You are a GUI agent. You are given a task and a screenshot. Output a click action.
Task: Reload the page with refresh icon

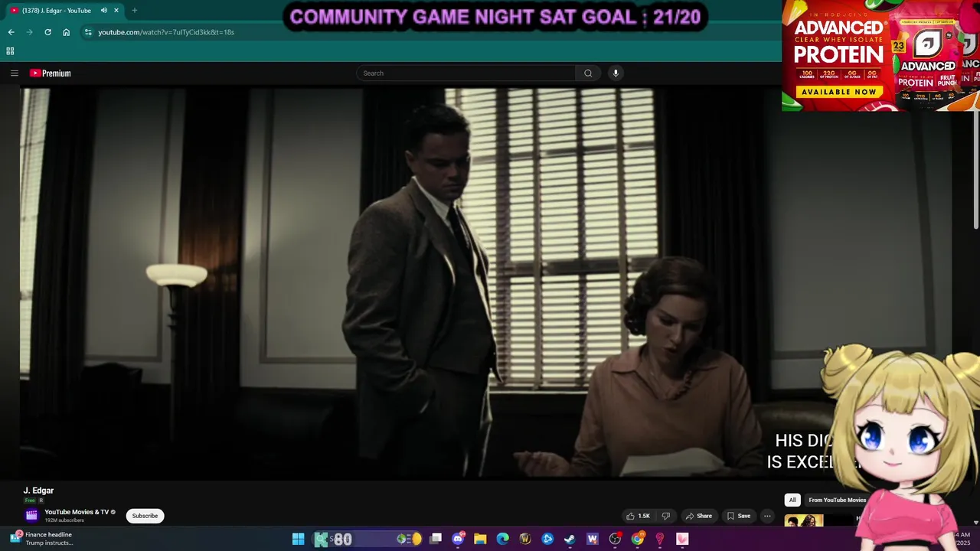pos(47,32)
